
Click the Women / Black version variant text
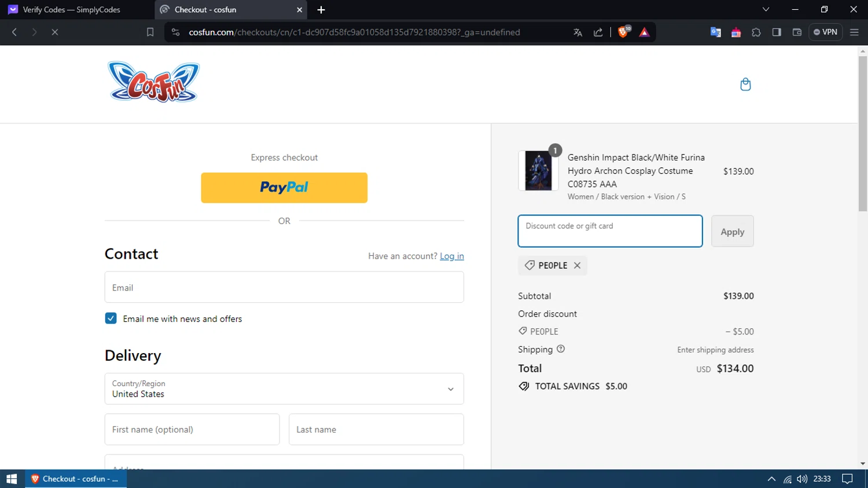(626, 197)
